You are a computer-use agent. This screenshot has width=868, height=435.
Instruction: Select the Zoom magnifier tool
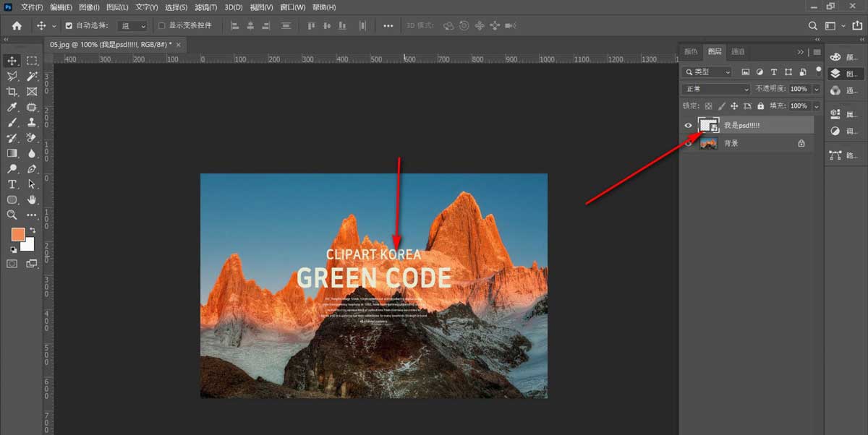[x=12, y=215]
